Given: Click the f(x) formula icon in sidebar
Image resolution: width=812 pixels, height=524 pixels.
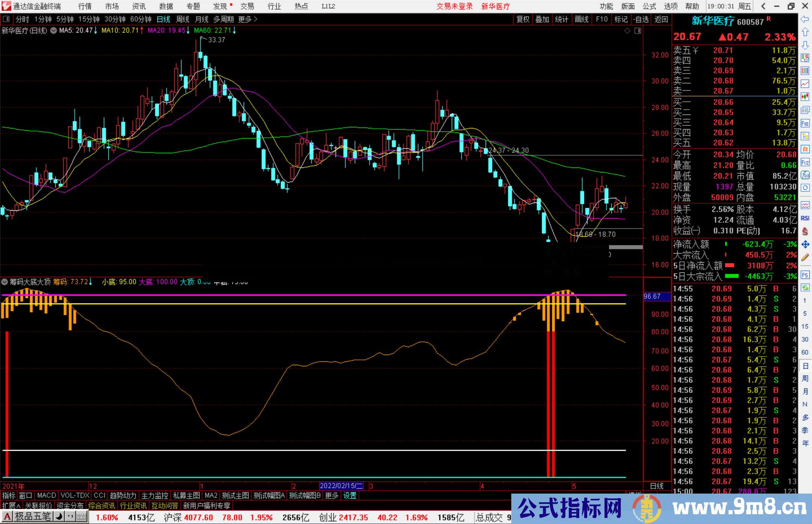Looking at the screenshot, I should pyautogui.click(x=805, y=175).
